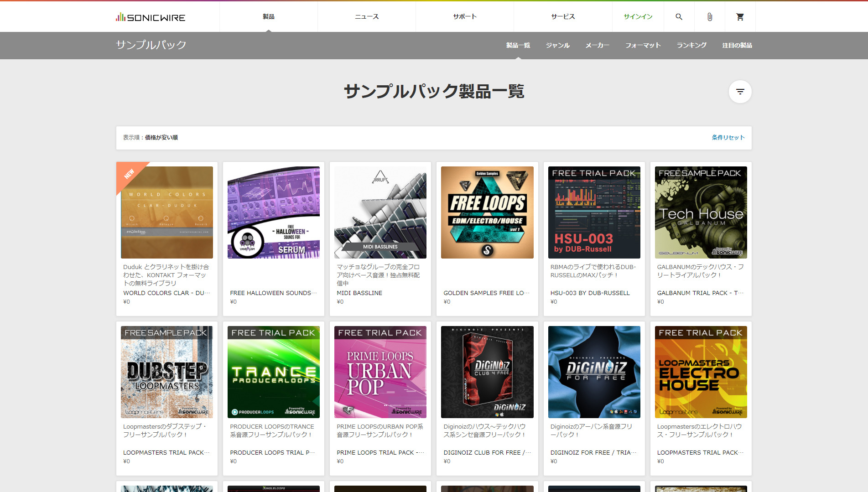Viewport: 868px width, 492px height.
Task: Click Duduk とクラリネット description text
Action: pyautogui.click(x=166, y=275)
